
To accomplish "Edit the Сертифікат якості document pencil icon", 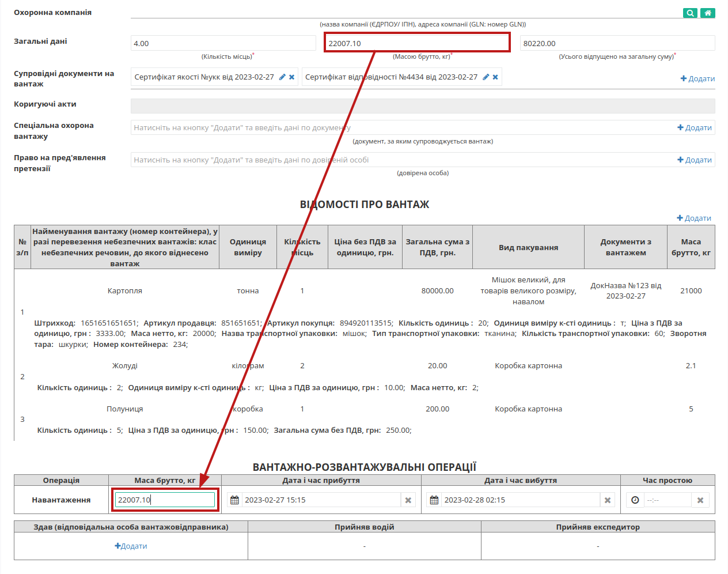I will (x=282, y=77).
